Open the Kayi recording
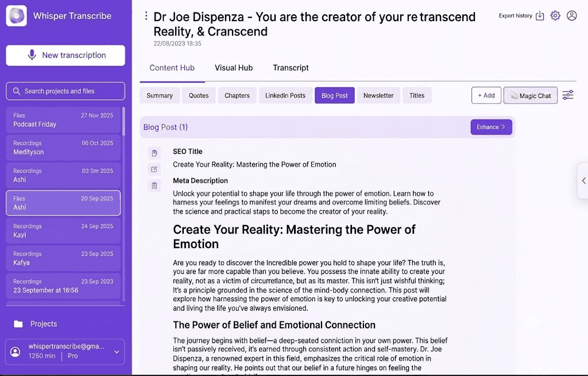The height and width of the screenshot is (376, 588). pyautogui.click(x=63, y=231)
